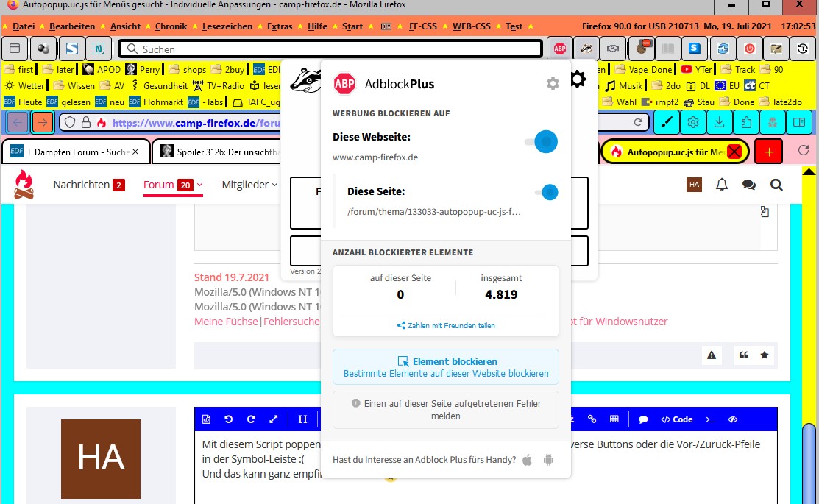The width and height of the screenshot is (819, 504).
Task: Click the editor undo button
Action: point(228,419)
